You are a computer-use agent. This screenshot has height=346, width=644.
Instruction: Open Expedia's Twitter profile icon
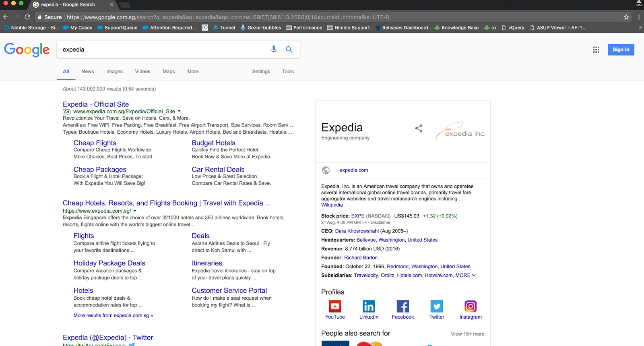(437, 307)
